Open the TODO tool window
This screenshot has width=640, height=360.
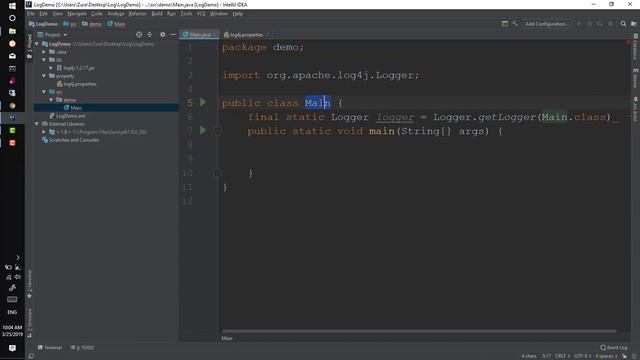(82, 348)
